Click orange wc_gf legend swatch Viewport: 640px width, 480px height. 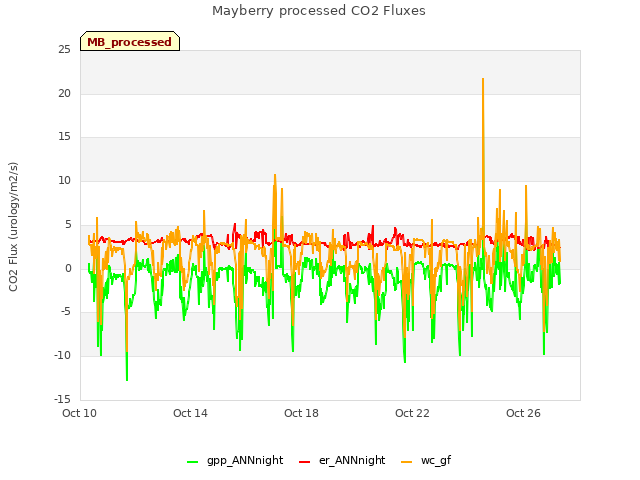[407, 461]
